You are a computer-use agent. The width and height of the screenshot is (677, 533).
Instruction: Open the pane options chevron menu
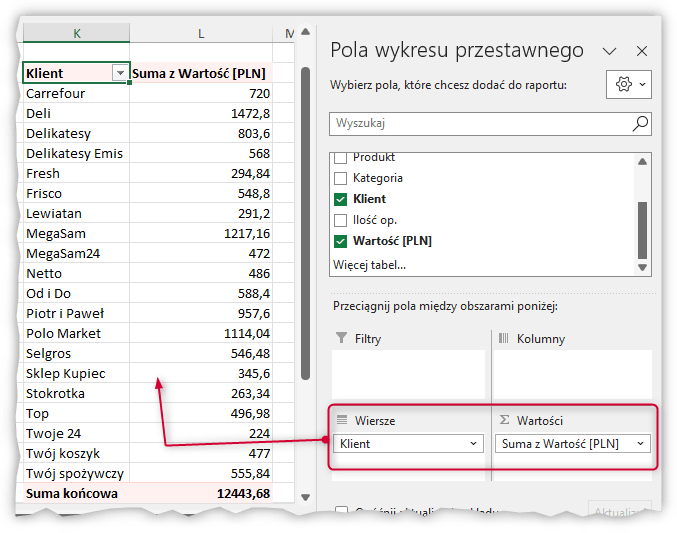(x=609, y=51)
